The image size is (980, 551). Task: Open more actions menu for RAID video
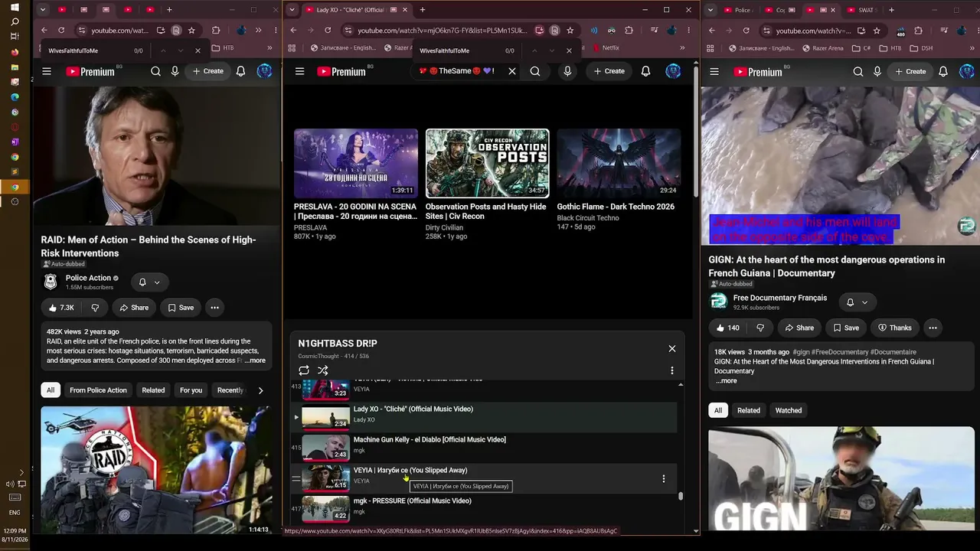(215, 308)
